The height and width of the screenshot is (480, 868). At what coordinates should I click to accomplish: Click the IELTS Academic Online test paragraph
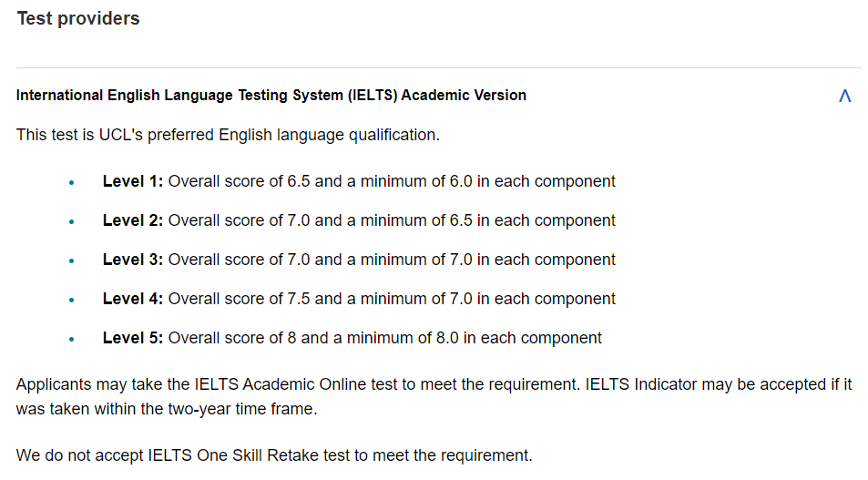[434, 396]
